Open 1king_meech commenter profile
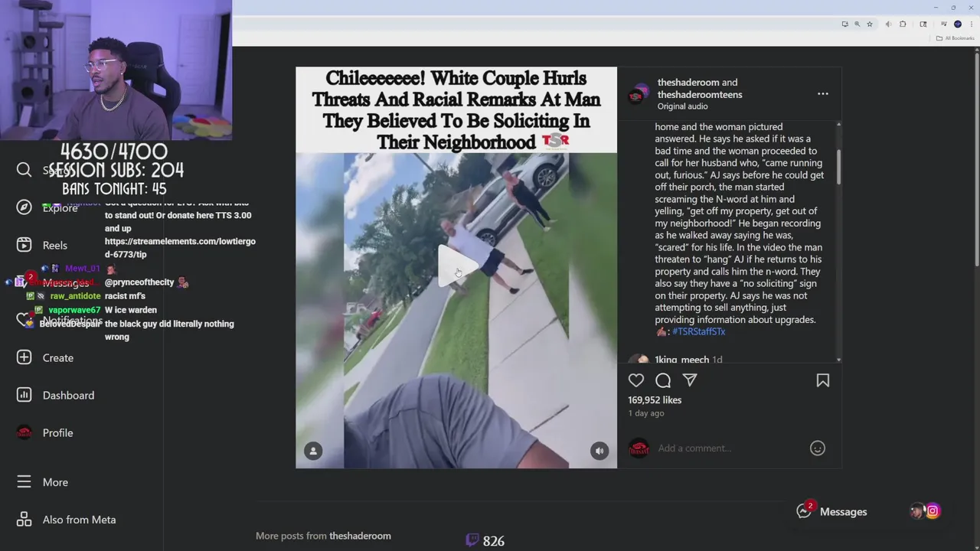 pyautogui.click(x=681, y=360)
